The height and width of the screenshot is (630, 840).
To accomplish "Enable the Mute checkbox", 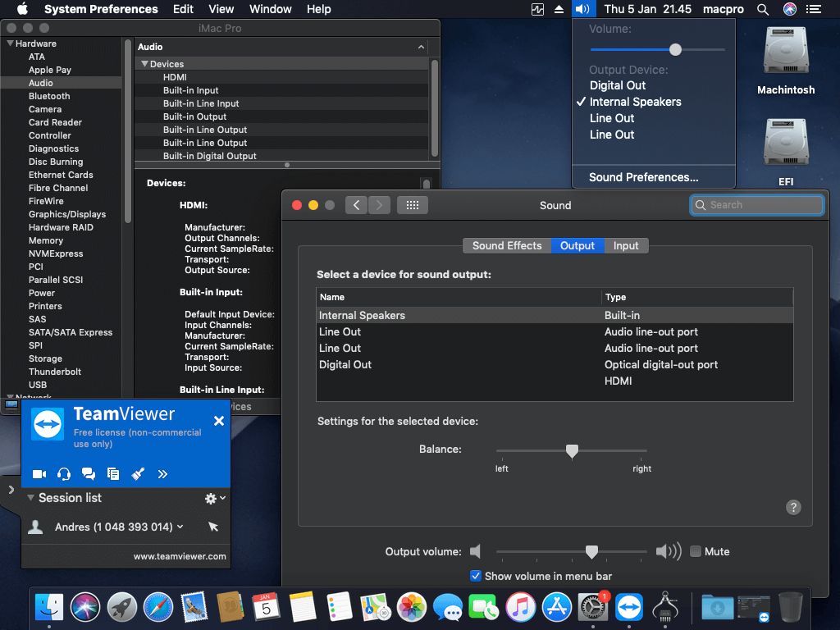I will pos(696,551).
